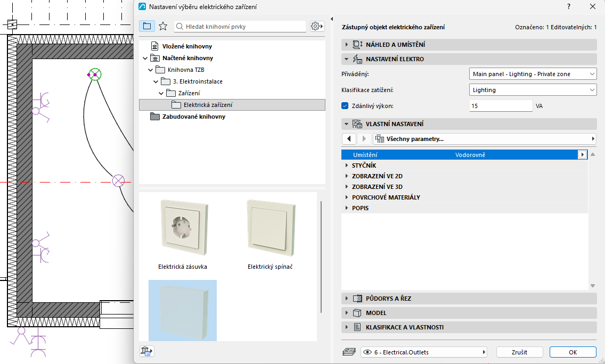
Task: Click the layer icon beside 6 - Electrical.Outlets
Action: [x=349, y=352]
